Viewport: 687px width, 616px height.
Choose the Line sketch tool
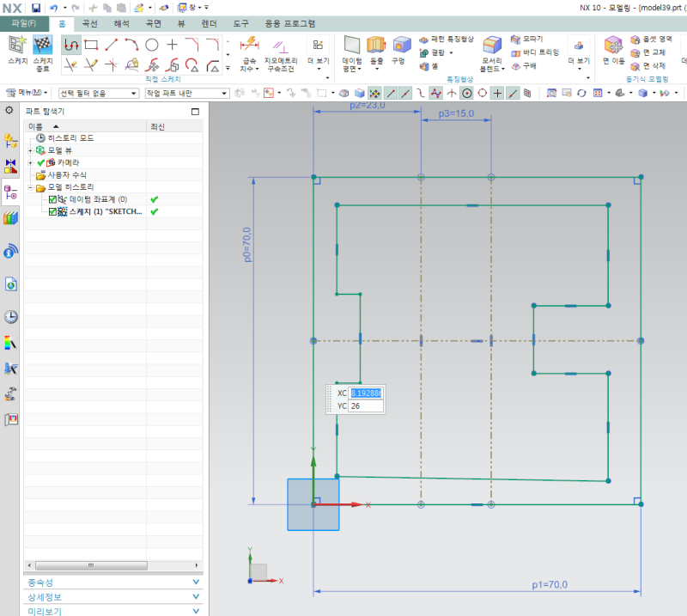(112, 45)
